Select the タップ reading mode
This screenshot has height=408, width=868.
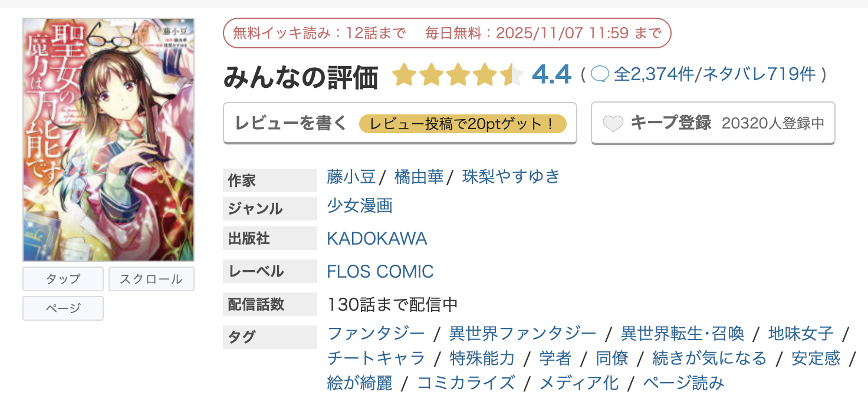click(x=63, y=279)
